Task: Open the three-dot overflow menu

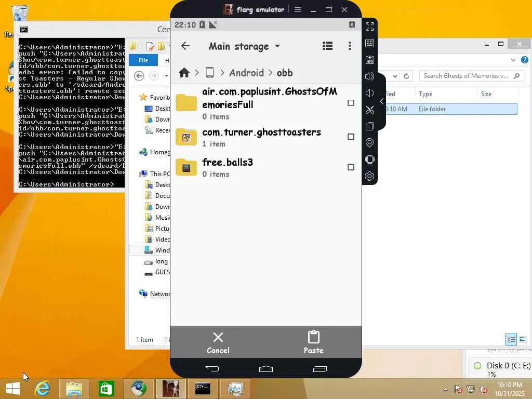Action: pos(350,46)
